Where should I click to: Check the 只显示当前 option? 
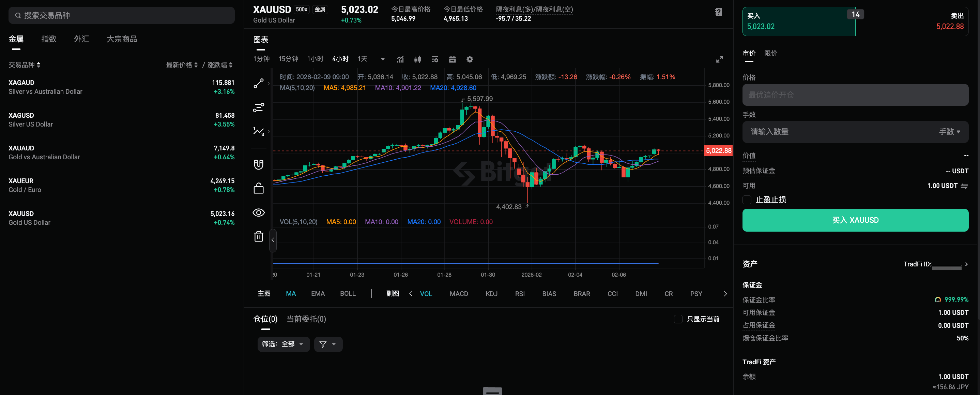[678, 320]
